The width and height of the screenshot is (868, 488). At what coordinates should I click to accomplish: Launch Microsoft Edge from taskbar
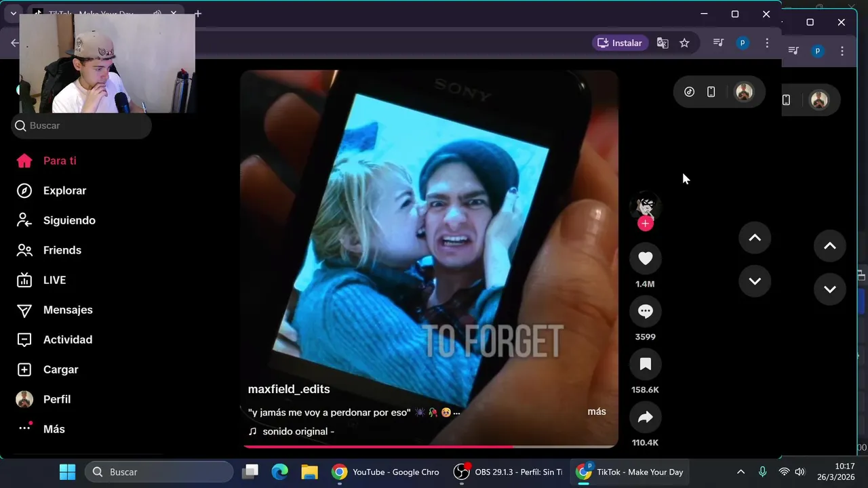click(x=280, y=472)
